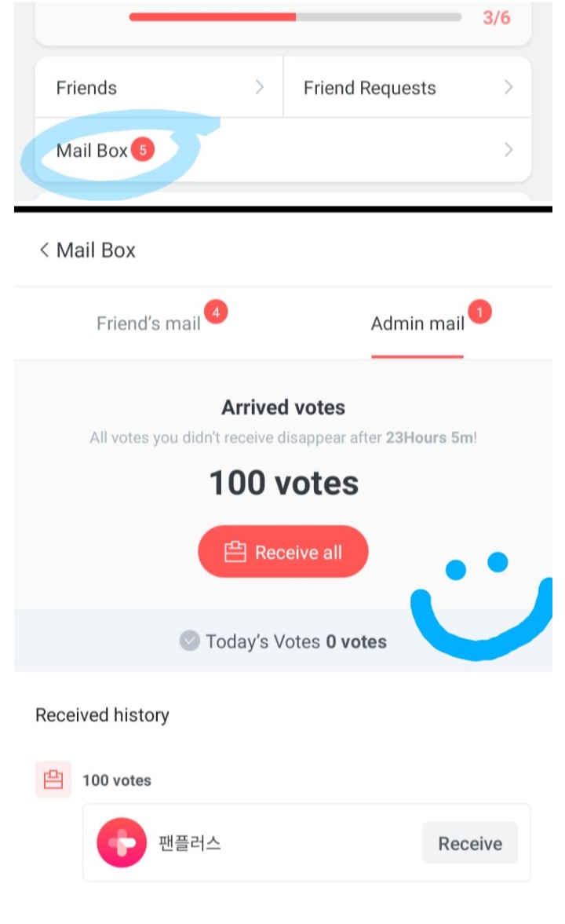565x924 pixels.
Task: Open the Mail Box menu label
Action: pos(92,151)
